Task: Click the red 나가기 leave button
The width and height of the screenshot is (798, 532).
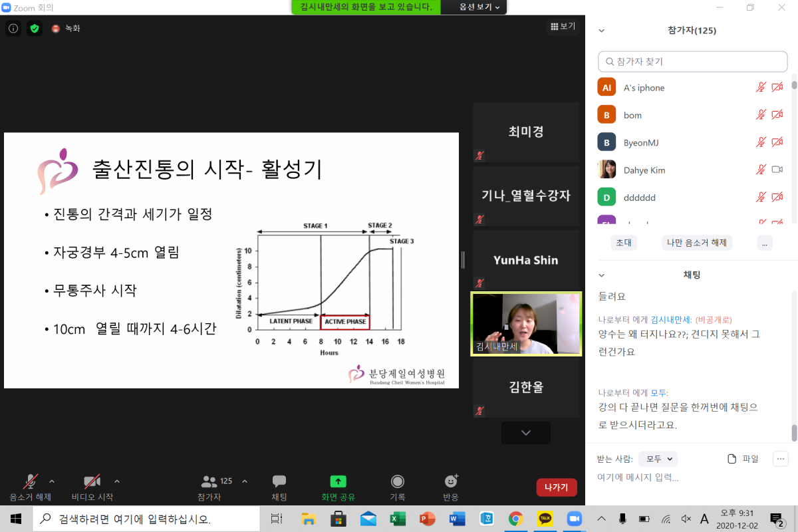Action: pos(556,487)
